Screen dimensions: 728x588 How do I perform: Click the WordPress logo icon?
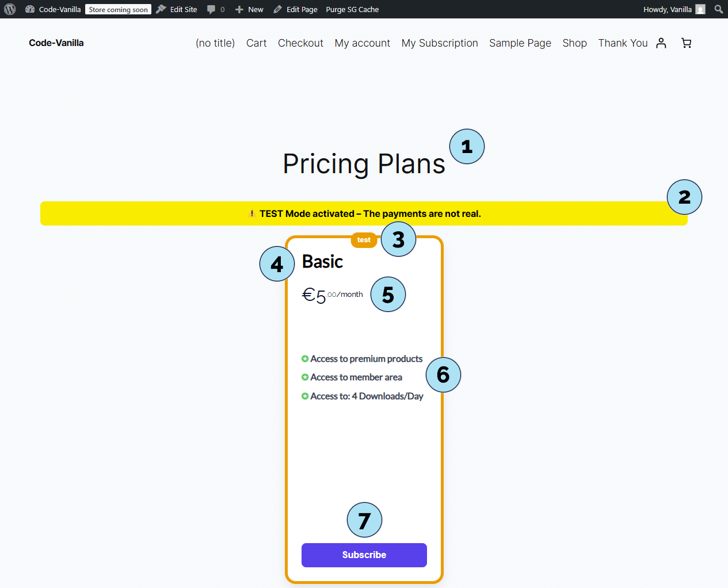(10, 9)
